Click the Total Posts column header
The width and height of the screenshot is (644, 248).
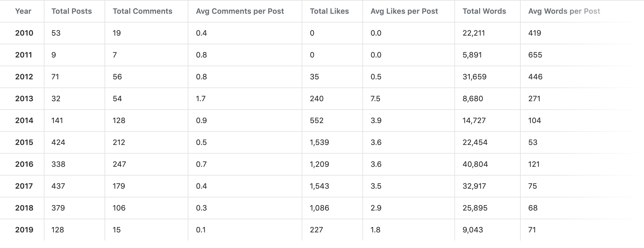click(x=72, y=11)
